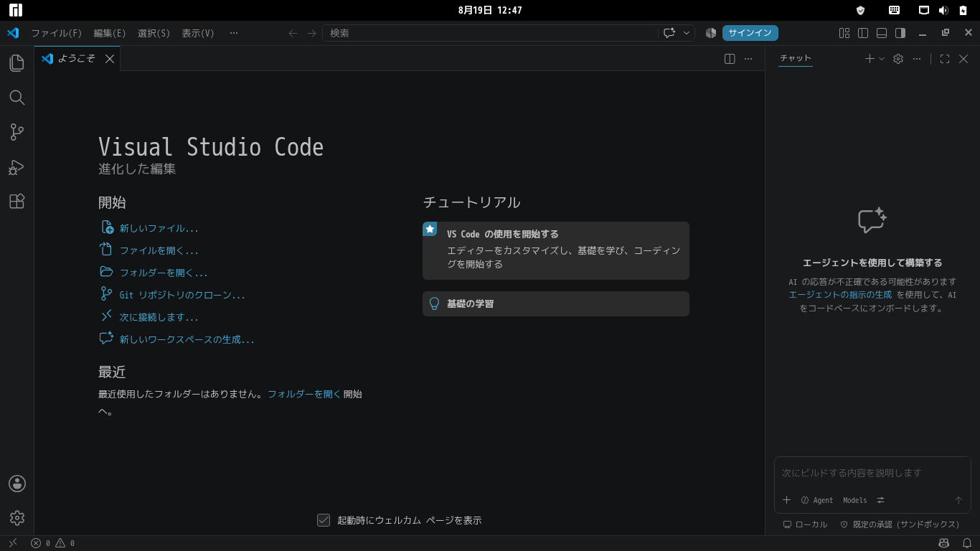This screenshot has height=551, width=980.
Task: Select the ようこそ editor tab
Action: point(77,59)
